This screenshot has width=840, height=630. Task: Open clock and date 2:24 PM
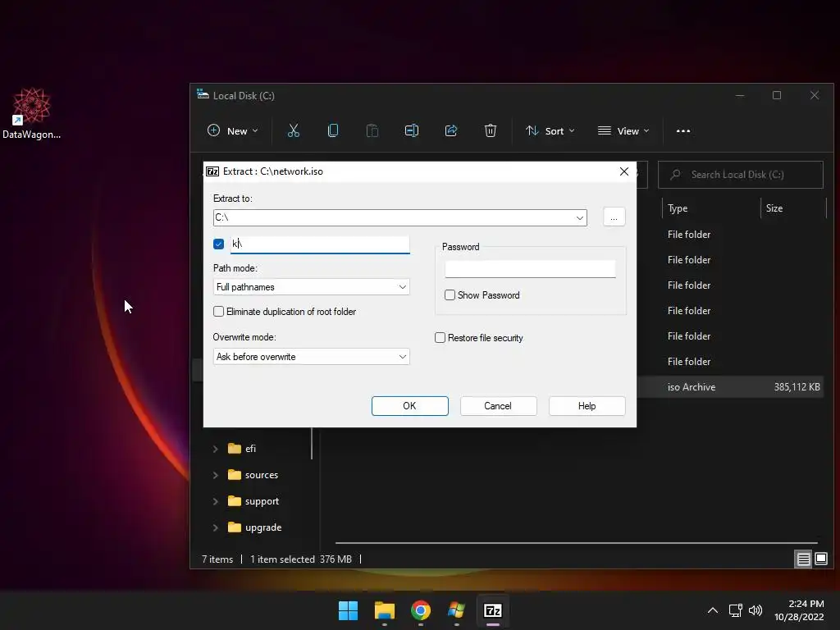(799, 610)
